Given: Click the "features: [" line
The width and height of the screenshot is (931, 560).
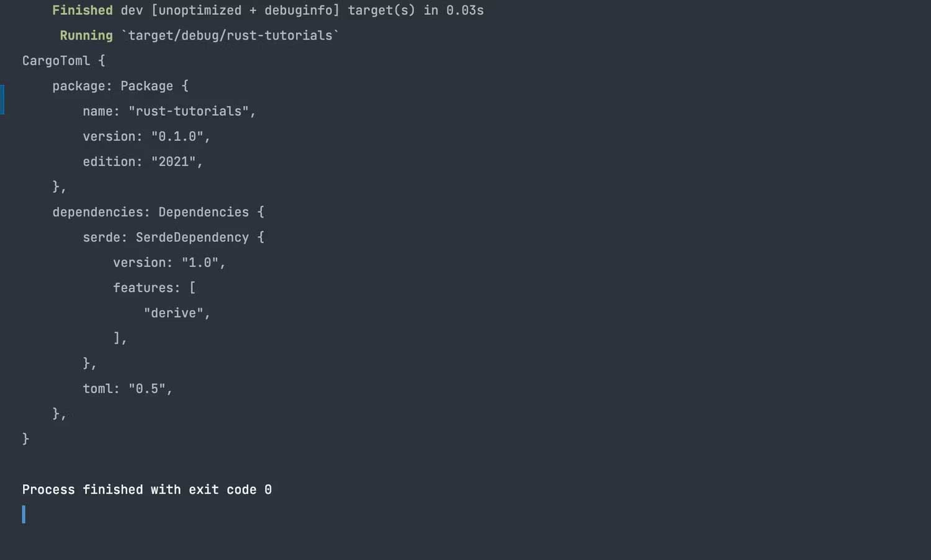Looking at the screenshot, I should pyautogui.click(x=154, y=288).
